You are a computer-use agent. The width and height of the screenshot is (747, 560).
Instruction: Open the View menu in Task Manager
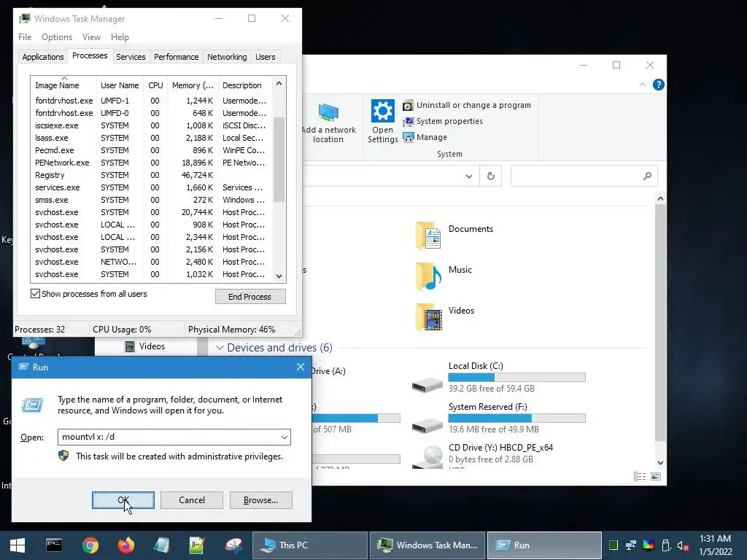click(91, 37)
